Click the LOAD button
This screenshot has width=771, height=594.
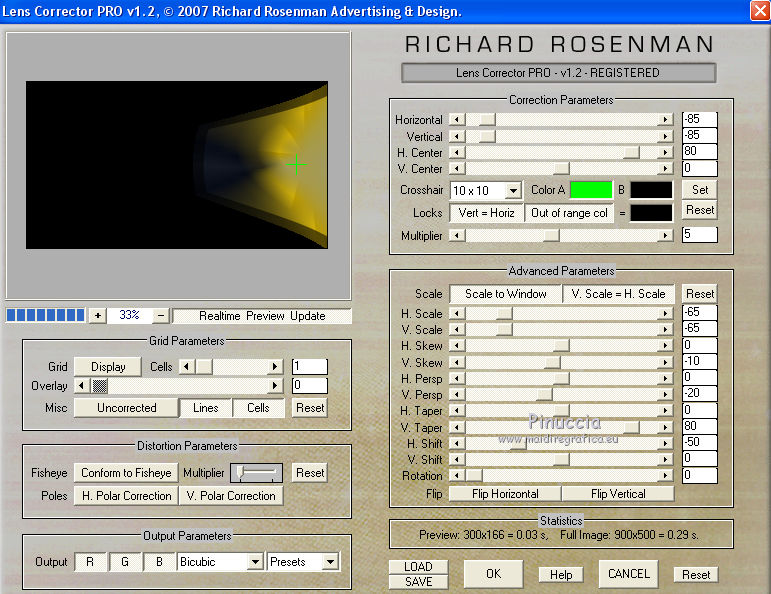(x=418, y=567)
